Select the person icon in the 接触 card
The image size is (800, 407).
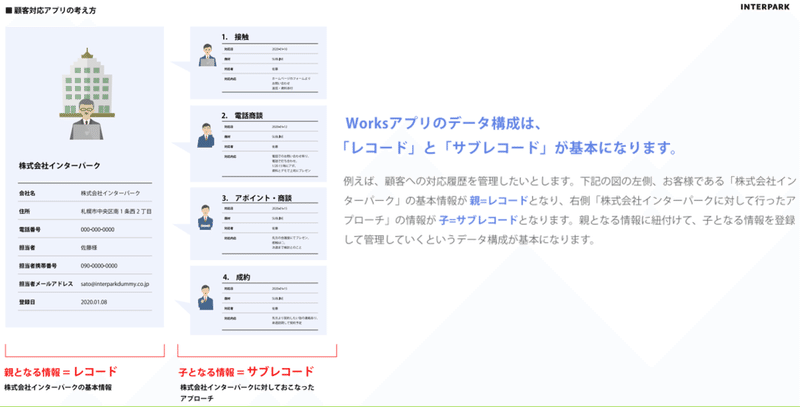pyautogui.click(x=207, y=55)
